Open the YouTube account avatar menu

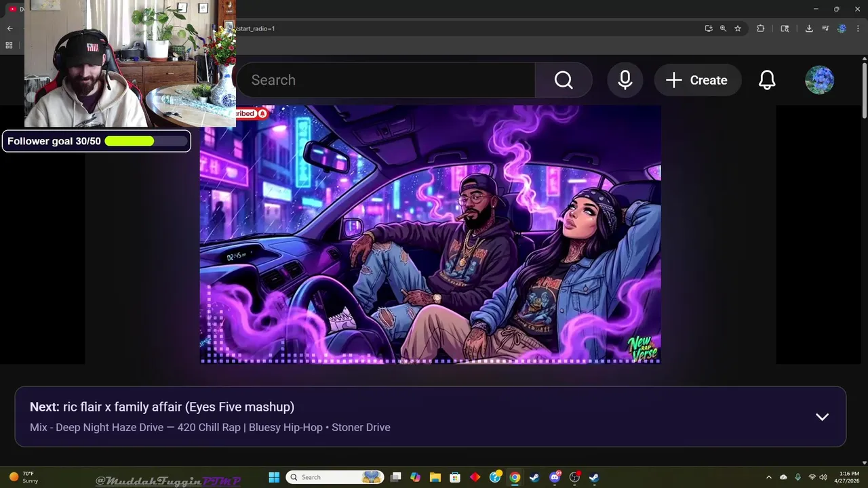pyautogui.click(x=819, y=80)
